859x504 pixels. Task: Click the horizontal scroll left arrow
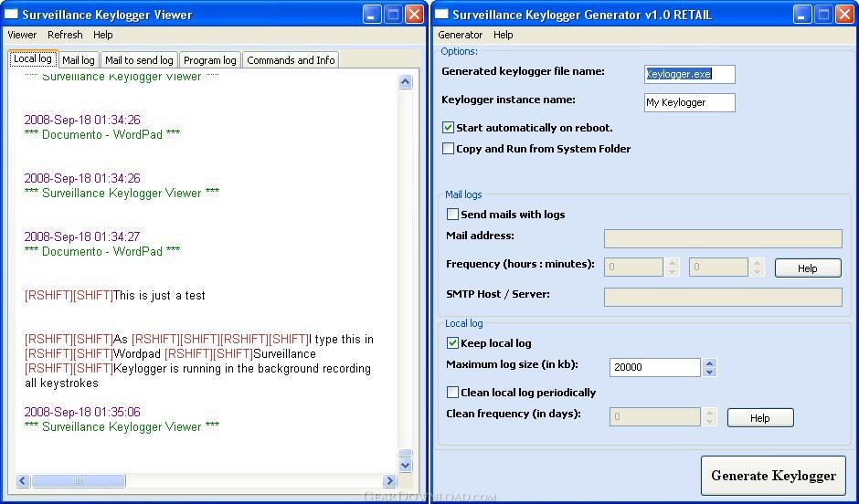pos(23,481)
